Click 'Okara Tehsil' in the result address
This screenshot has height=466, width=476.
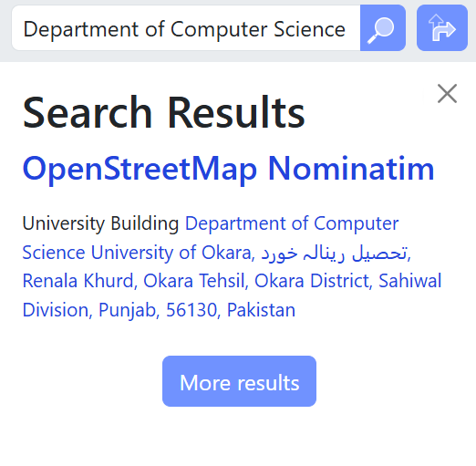pyautogui.click(x=194, y=281)
